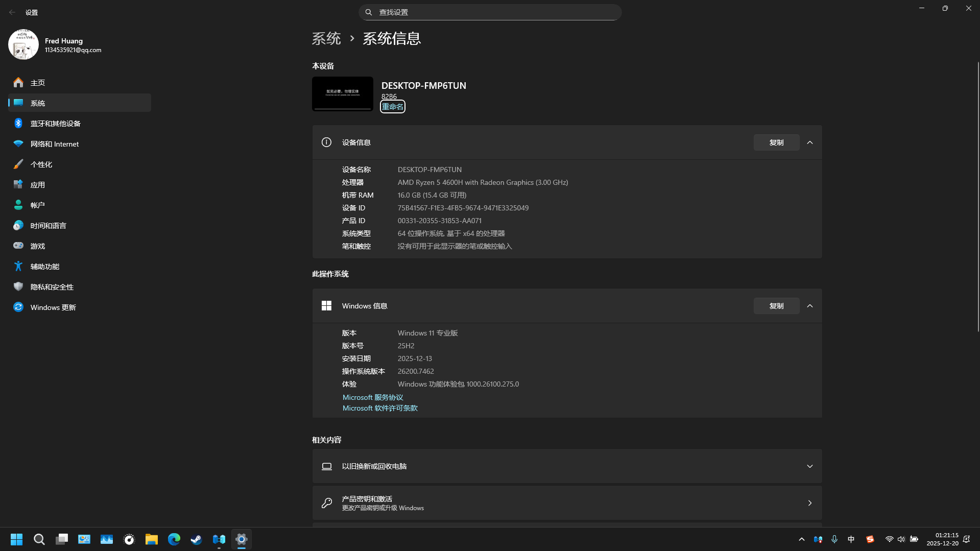The height and width of the screenshot is (551, 980).
Task: Open the notification bell in tray
Action: coord(966,539)
